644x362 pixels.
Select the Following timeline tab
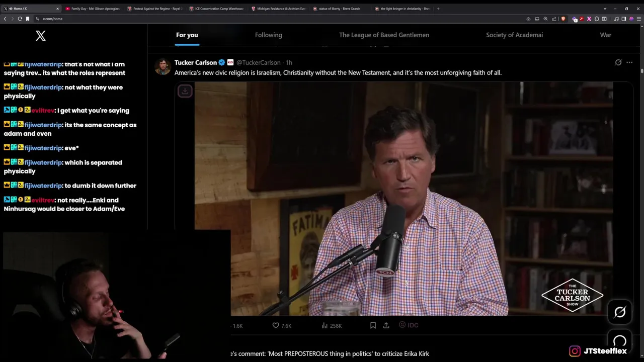click(269, 35)
